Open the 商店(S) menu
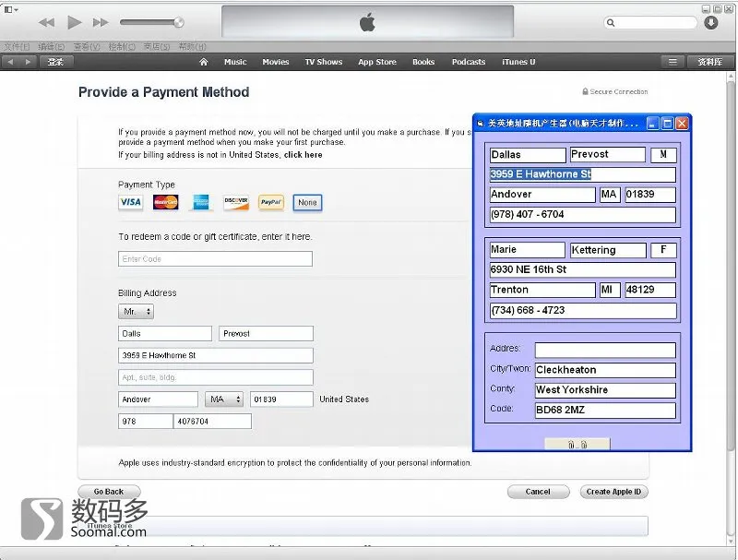 157,46
